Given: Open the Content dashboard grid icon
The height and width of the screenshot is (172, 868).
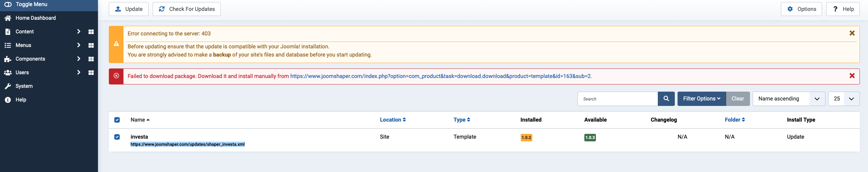Looking at the screenshot, I should [91, 32].
